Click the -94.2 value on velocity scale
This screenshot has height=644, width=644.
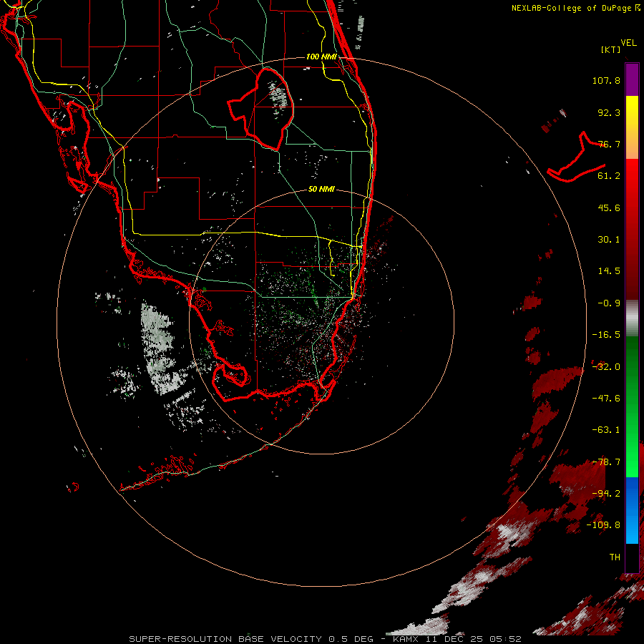tap(606, 493)
